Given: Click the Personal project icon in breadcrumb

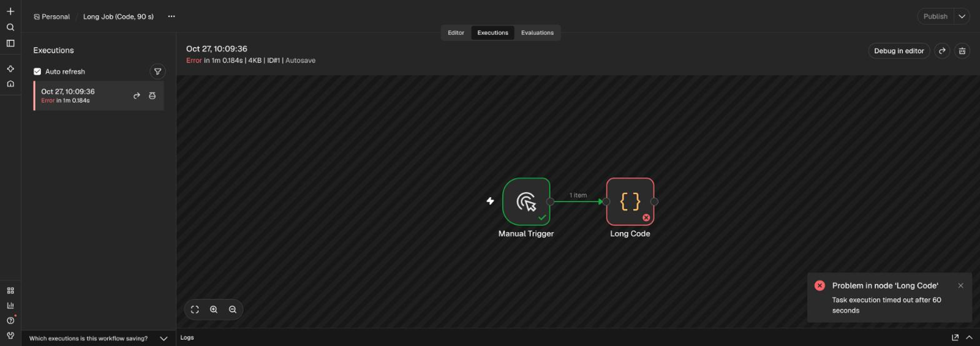Looking at the screenshot, I should coord(37,17).
